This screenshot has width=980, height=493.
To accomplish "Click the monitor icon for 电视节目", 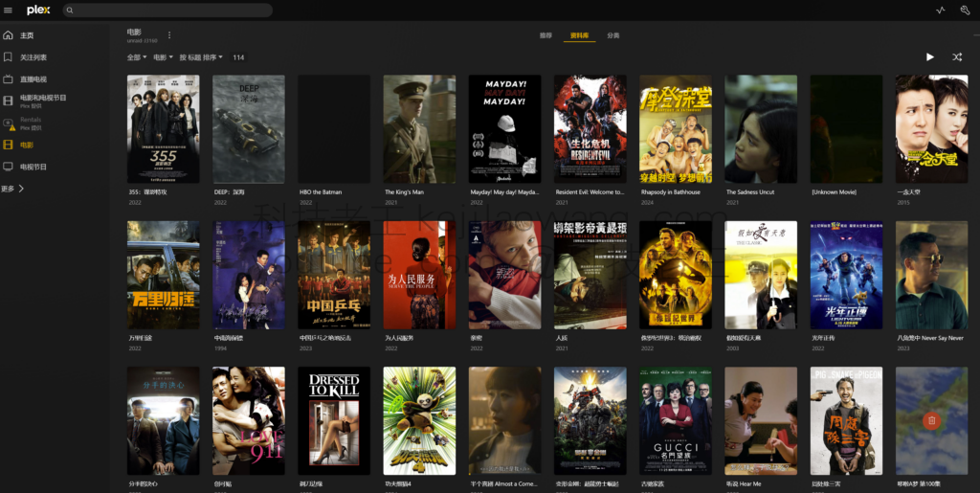I will tap(8, 167).
